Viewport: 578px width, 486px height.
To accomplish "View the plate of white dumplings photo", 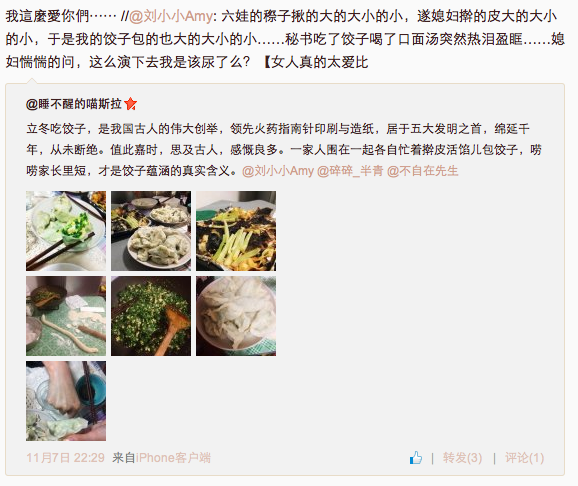I will [x=236, y=316].
